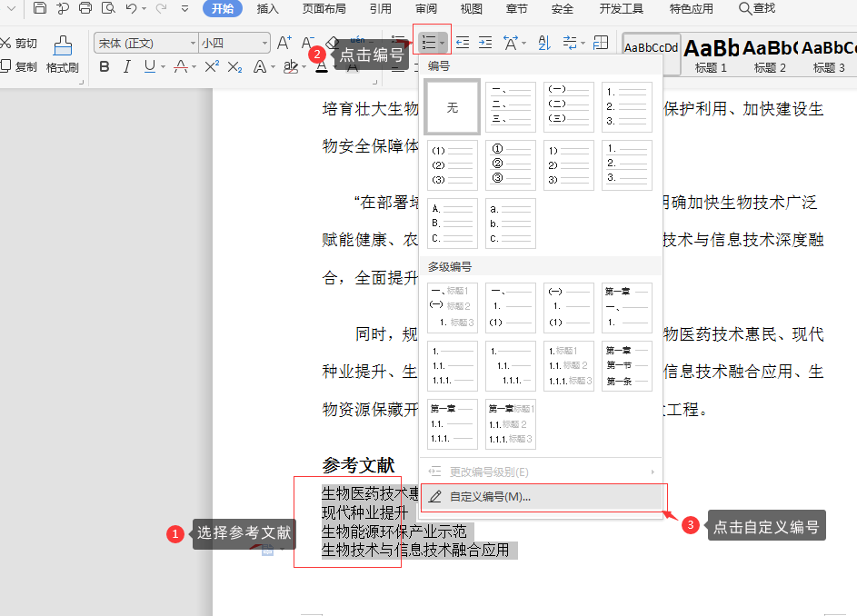
Task: Click the font color red A button
Action: [322, 67]
